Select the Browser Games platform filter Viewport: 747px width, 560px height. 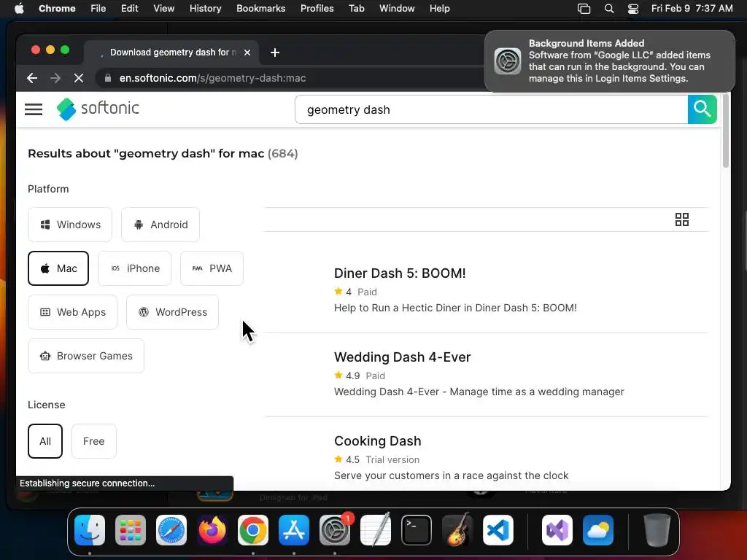(86, 356)
